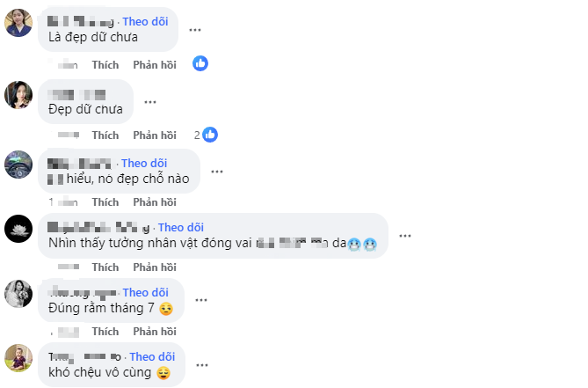Reply to 'Đúng rằm tháng 7' comment

point(155,332)
